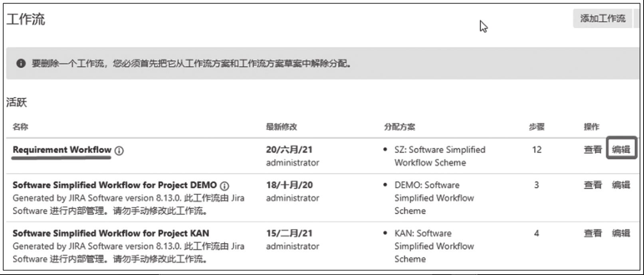Click the 添加工作流 button

pos(602,18)
